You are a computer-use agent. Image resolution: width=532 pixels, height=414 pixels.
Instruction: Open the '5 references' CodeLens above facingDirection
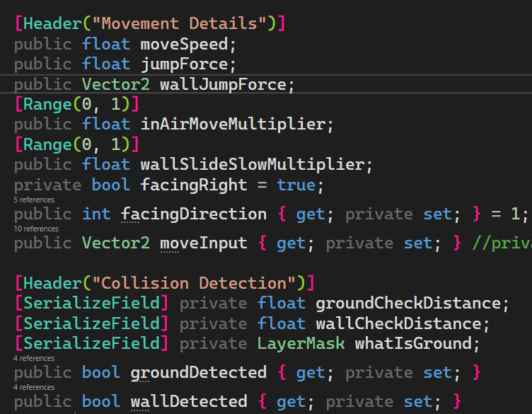pos(34,200)
